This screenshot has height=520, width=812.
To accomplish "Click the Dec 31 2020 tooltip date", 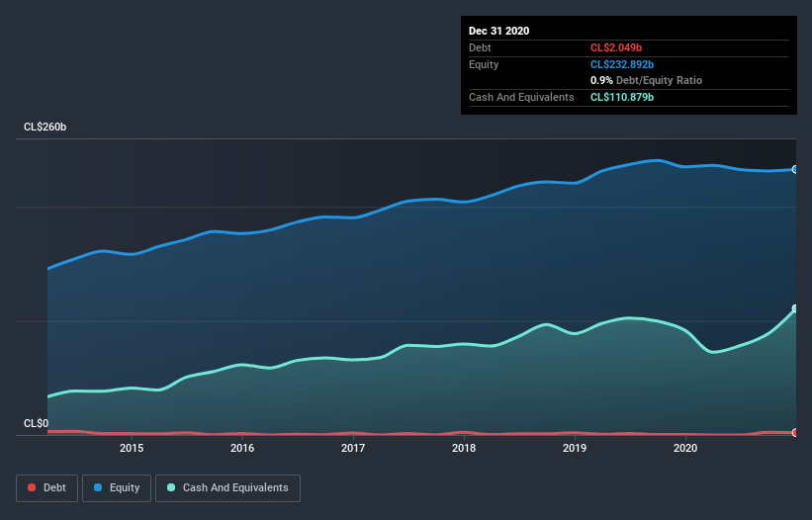I will click(x=499, y=31).
